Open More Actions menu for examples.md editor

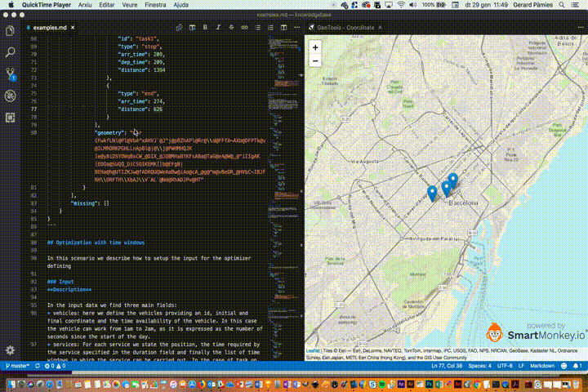pyautogui.click(x=297, y=28)
